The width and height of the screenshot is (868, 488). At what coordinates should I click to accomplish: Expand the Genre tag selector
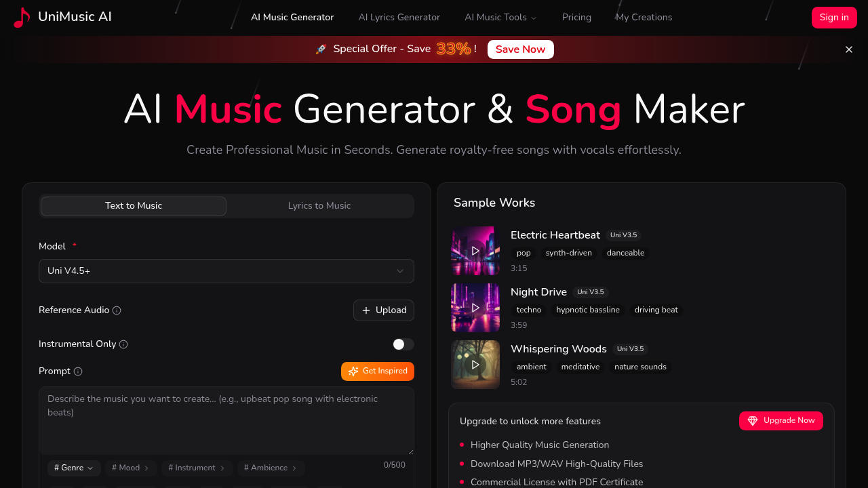(x=73, y=468)
